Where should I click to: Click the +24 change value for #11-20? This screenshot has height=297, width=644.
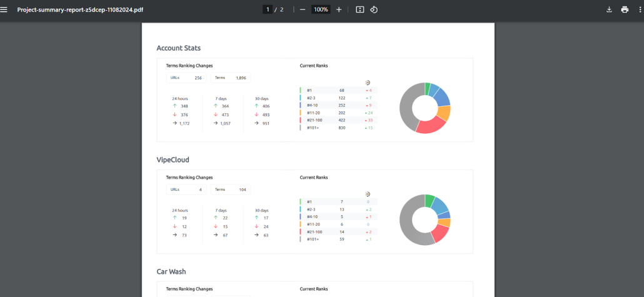coord(369,113)
